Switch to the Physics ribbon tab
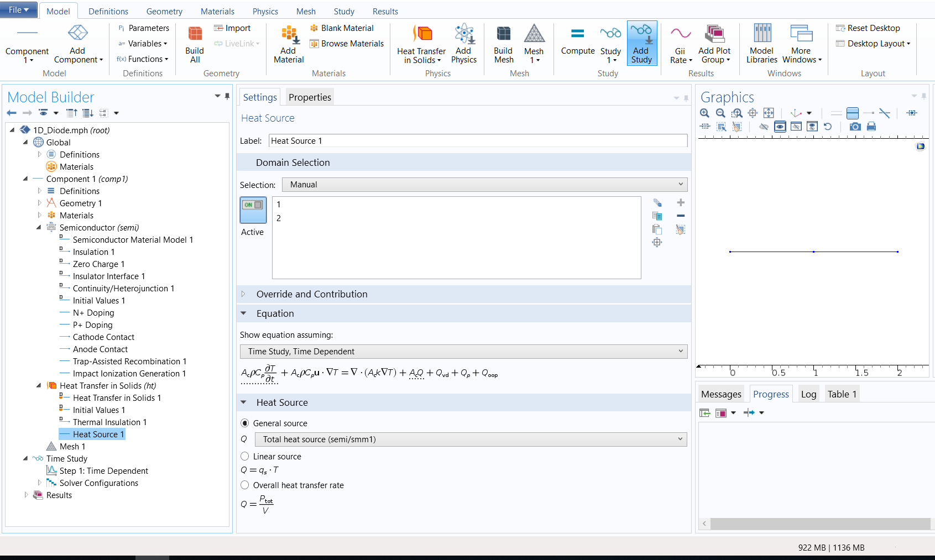935x560 pixels. tap(265, 11)
